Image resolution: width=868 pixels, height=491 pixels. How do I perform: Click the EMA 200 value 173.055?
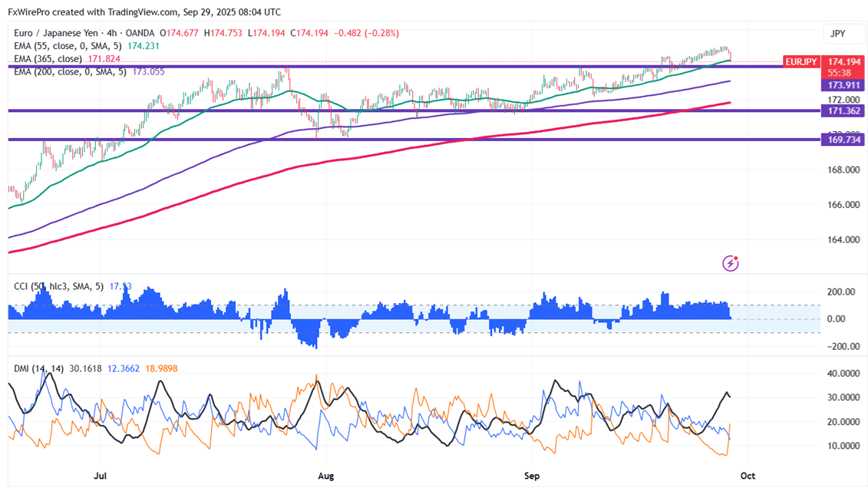click(x=148, y=71)
